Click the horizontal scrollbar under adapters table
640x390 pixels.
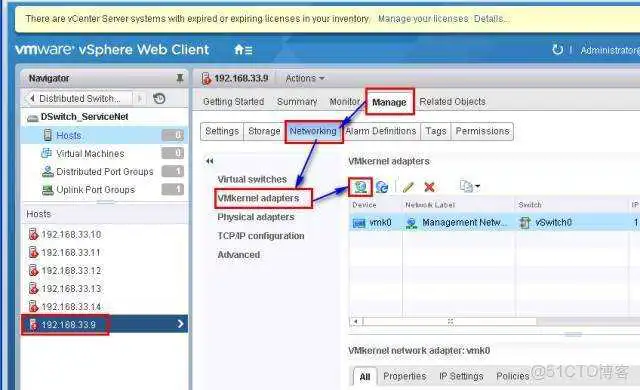(450, 322)
